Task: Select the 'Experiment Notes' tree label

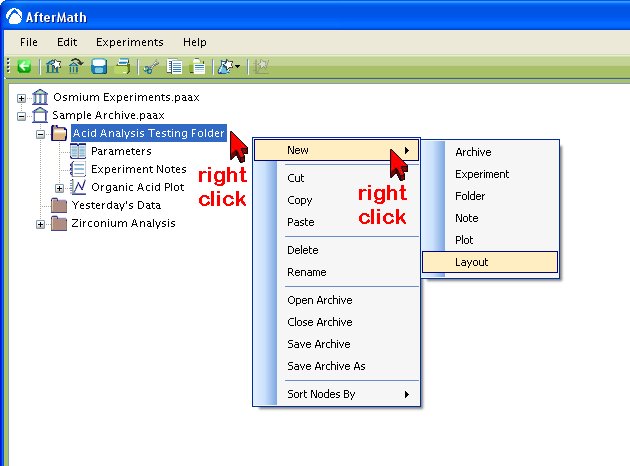Action: coord(139,169)
